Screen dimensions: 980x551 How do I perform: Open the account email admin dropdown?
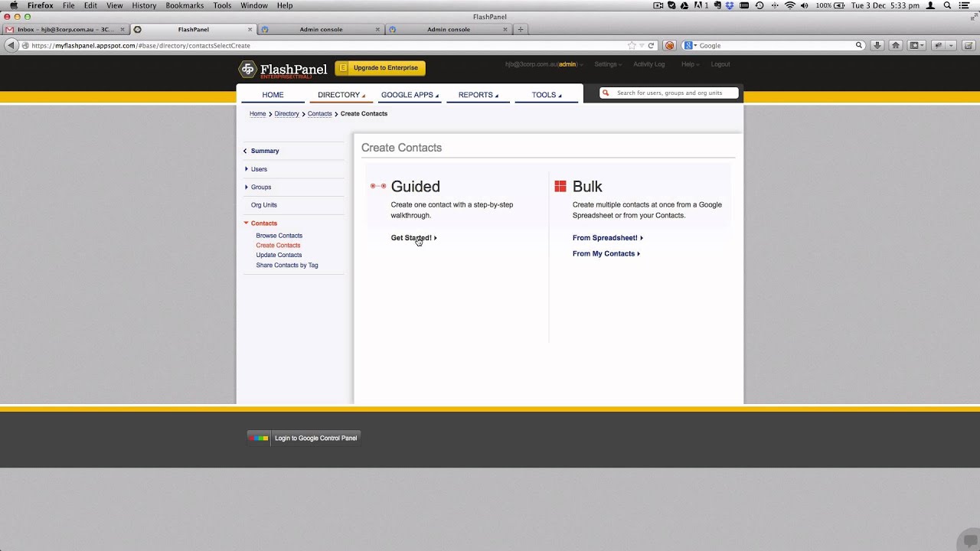coord(544,64)
